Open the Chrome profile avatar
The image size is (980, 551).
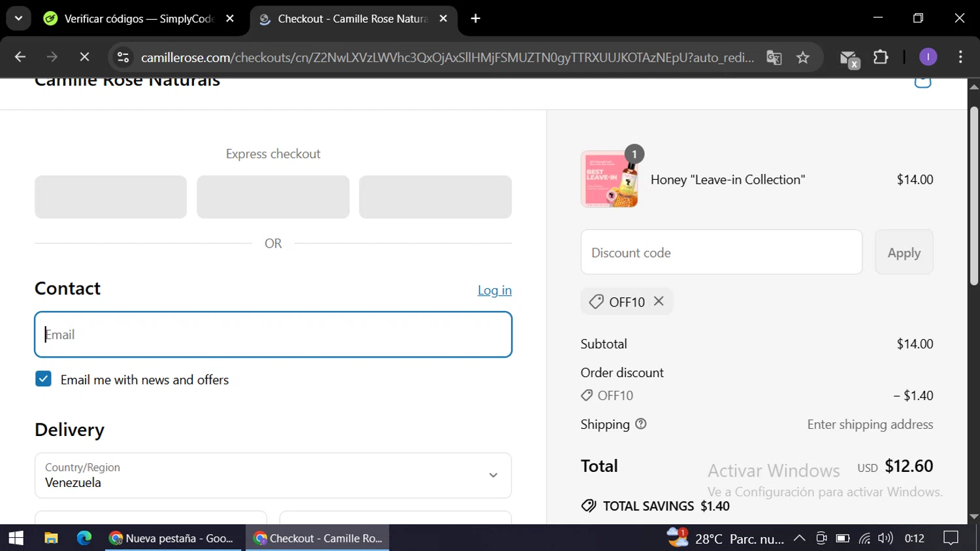(x=928, y=58)
